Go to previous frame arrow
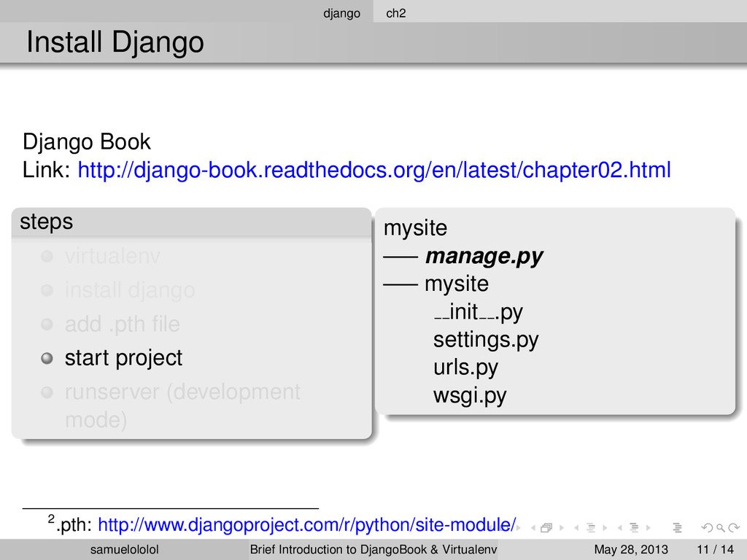The image size is (747, 560). tap(533, 528)
